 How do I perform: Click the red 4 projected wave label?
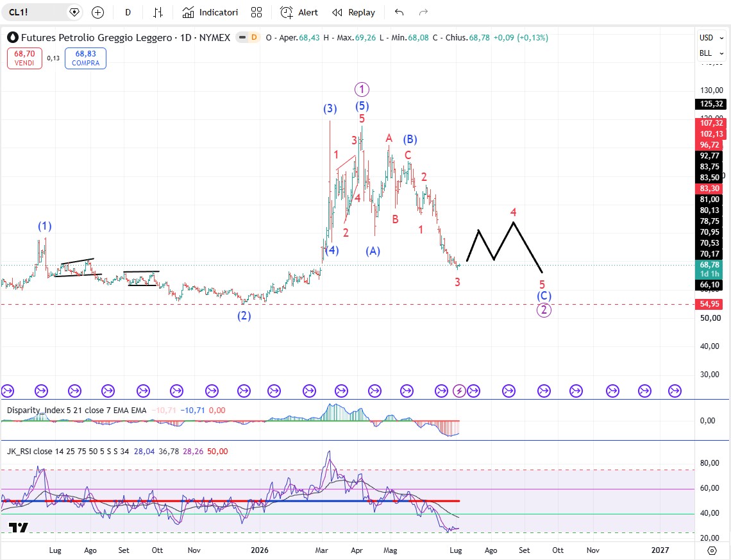[x=513, y=212]
